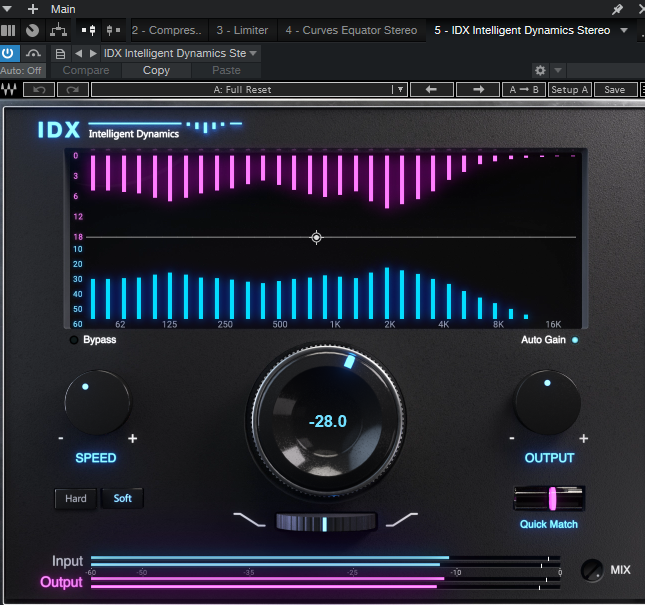
Task: Open the IDX Intelligent Dynamics preset dropdown
Action: point(180,53)
